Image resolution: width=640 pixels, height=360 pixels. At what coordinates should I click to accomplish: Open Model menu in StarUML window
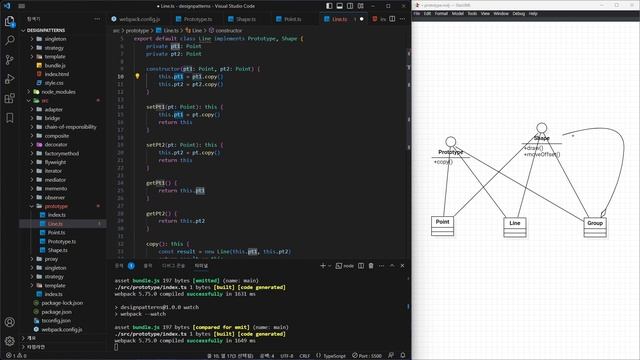458,13
